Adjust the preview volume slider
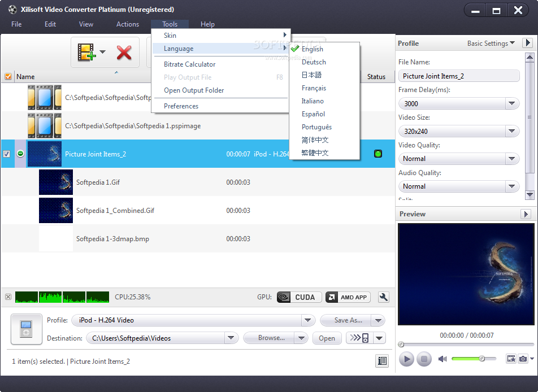Viewport: 538px width, 392px height. tap(474, 359)
